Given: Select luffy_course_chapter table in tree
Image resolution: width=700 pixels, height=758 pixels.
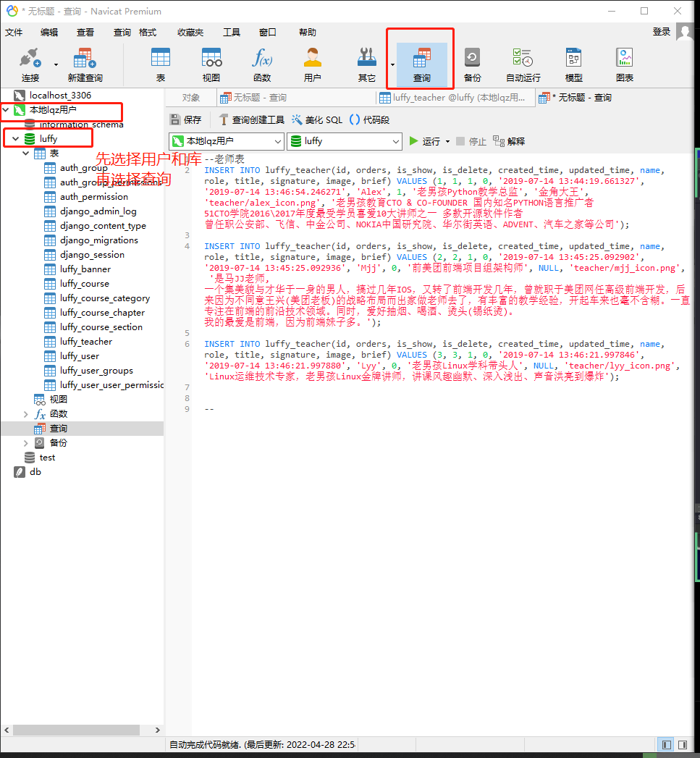Looking at the screenshot, I should [102, 313].
